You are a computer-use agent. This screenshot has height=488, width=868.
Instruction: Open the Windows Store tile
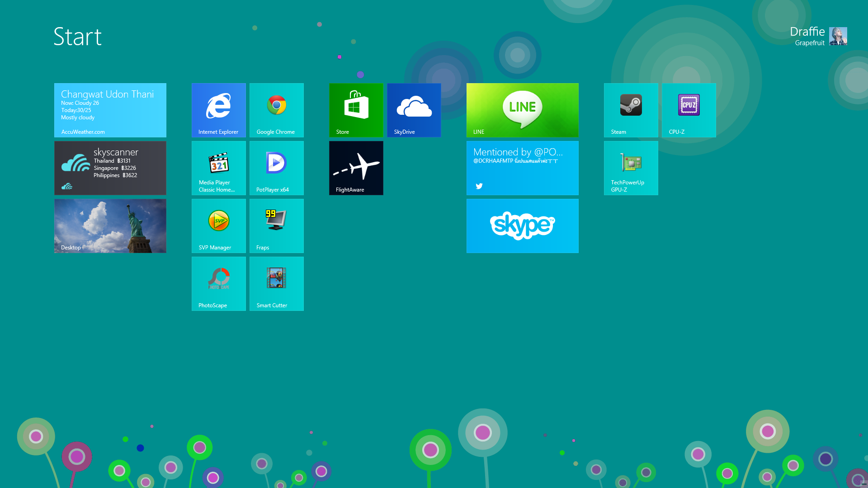(356, 110)
